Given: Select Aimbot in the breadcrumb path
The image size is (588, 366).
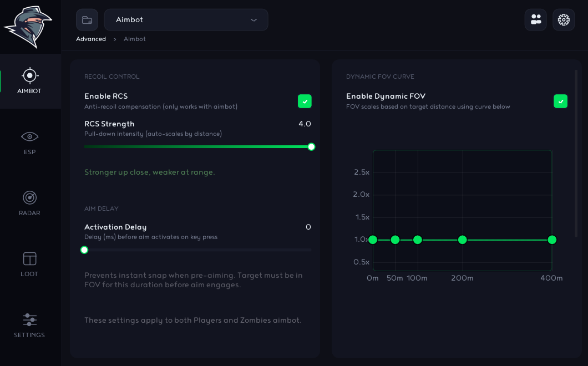Looking at the screenshot, I should [x=135, y=39].
